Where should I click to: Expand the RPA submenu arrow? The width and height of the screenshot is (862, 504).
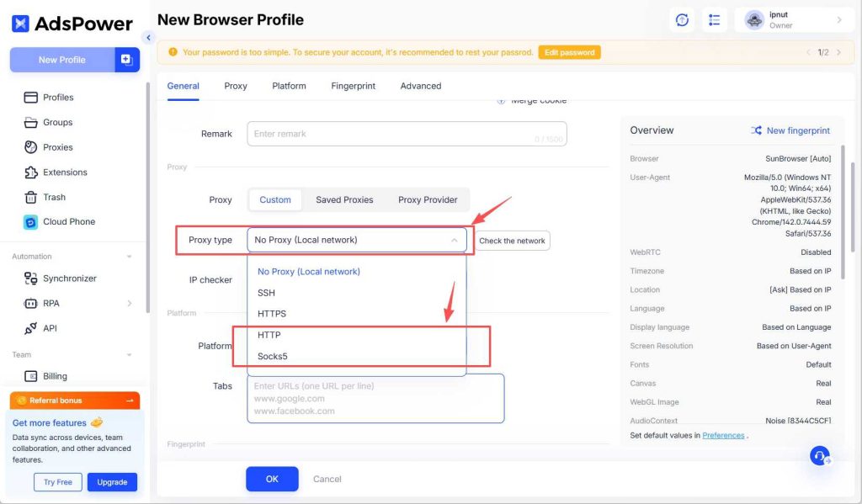pos(130,304)
